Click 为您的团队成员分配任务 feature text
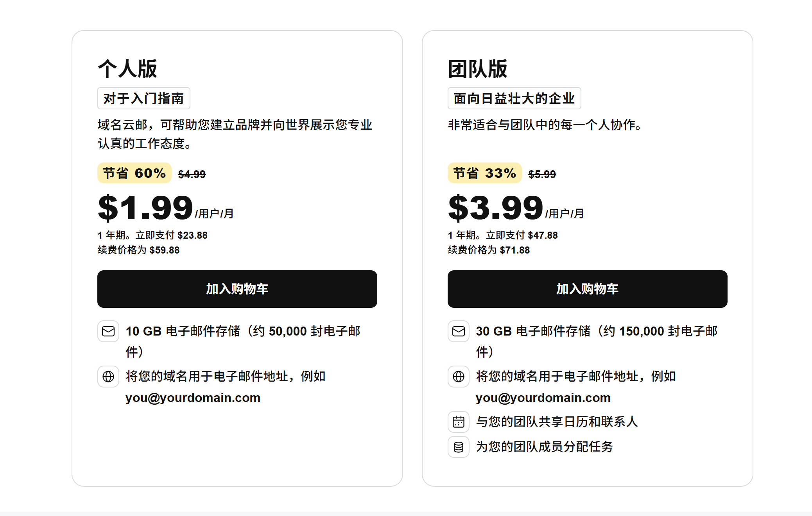Screen dimensions: 812x516 (545, 447)
